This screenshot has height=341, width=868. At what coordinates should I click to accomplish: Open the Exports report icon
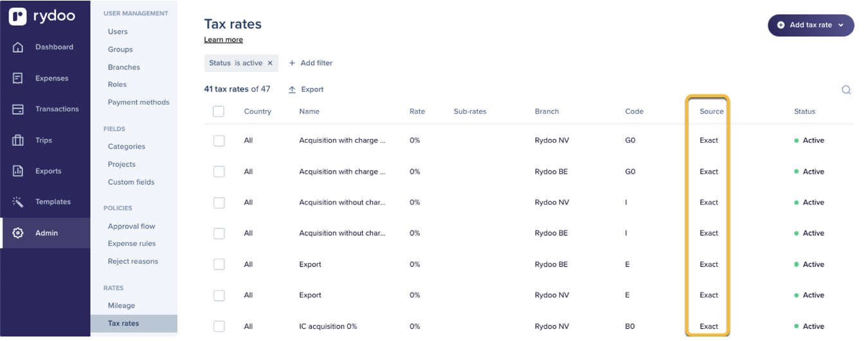(x=18, y=171)
